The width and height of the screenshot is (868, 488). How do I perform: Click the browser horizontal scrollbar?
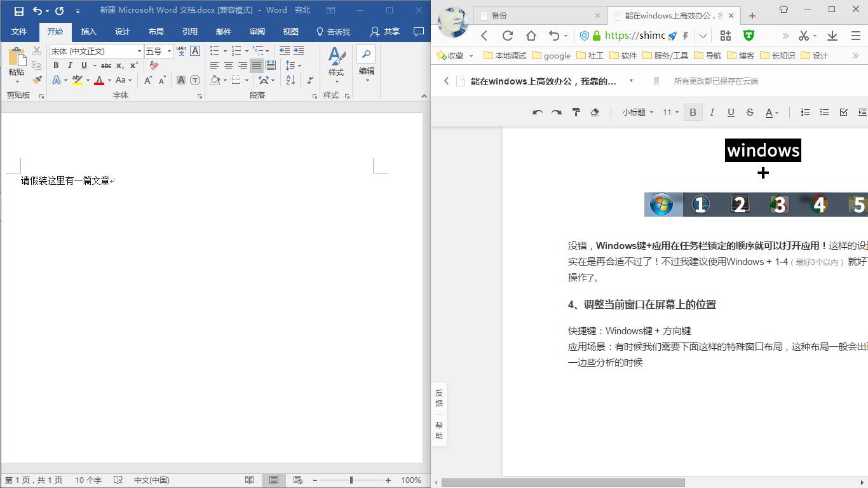(x=563, y=483)
